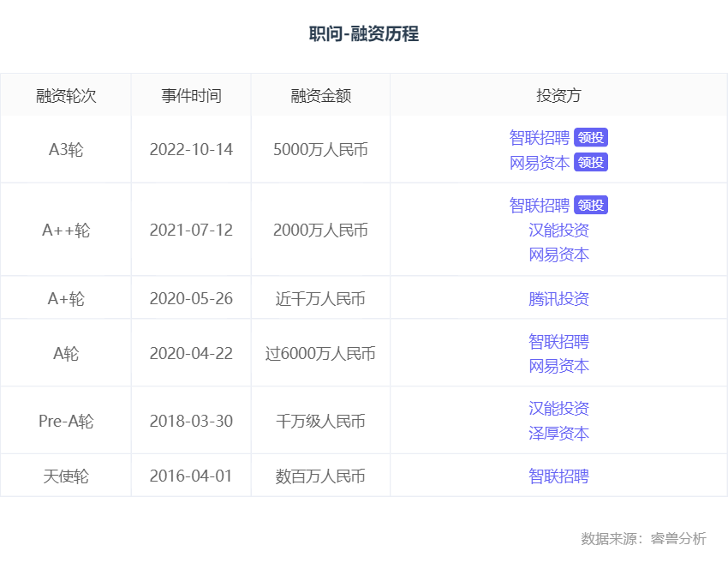Click amount 2000万人民币
728x575 pixels.
pyautogui.click(x=321, y=230)
